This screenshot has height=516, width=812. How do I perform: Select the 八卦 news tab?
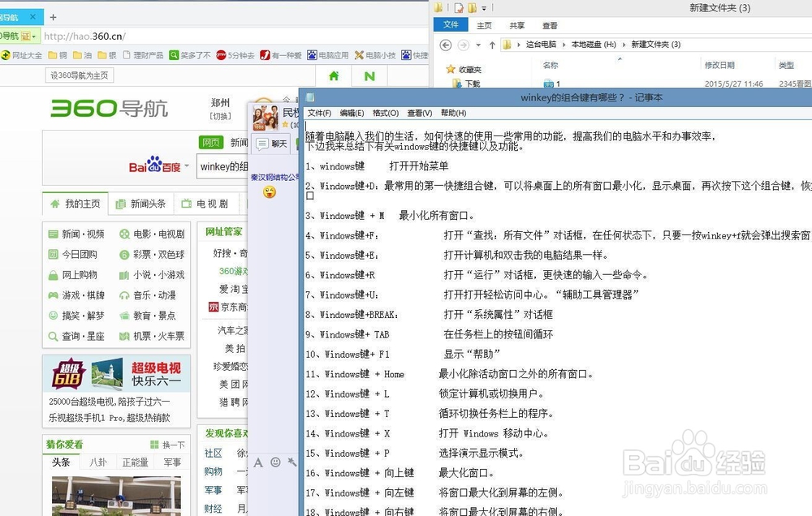pos(98,462)
